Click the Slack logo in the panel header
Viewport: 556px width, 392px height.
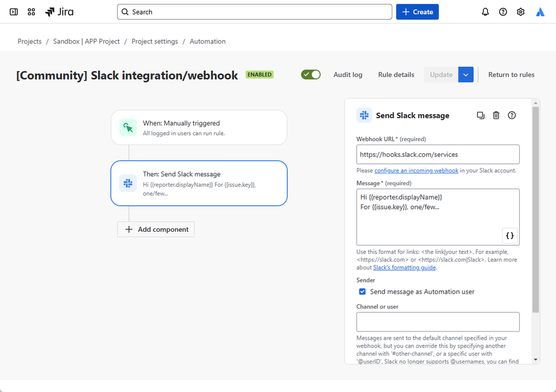(365, 115)
